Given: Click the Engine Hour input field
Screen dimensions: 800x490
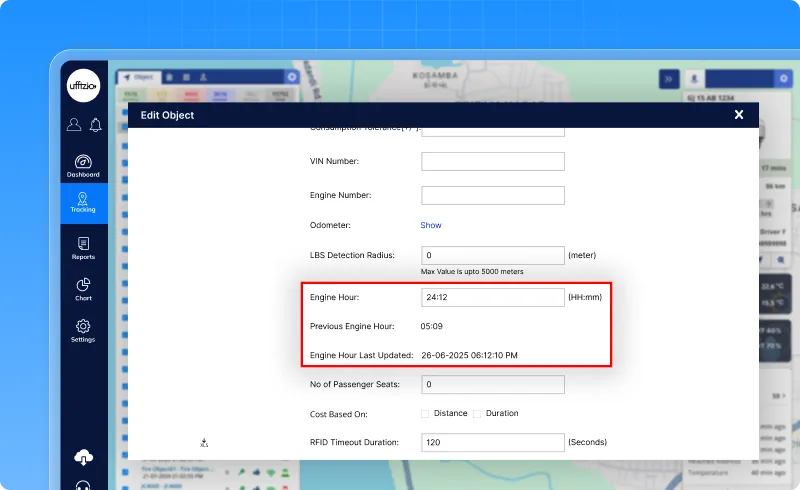Looking at the screenshot, I should pyautogui.click(x=493, y=297).
